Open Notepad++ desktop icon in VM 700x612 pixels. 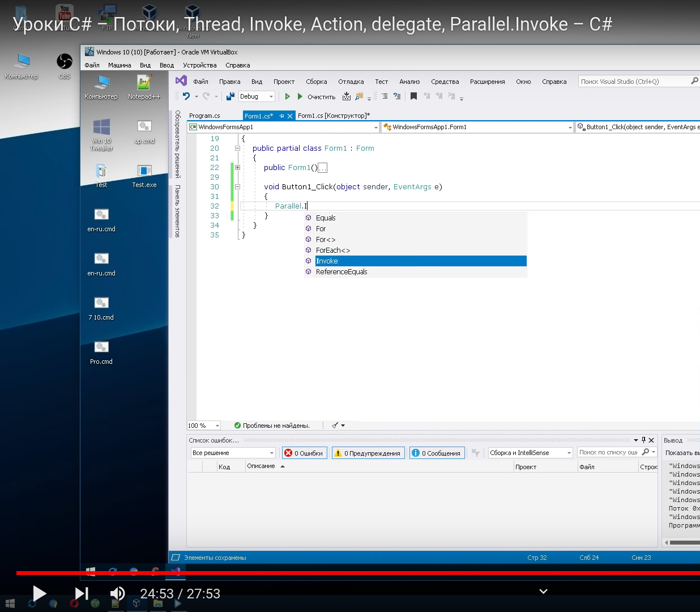[144, 87]
